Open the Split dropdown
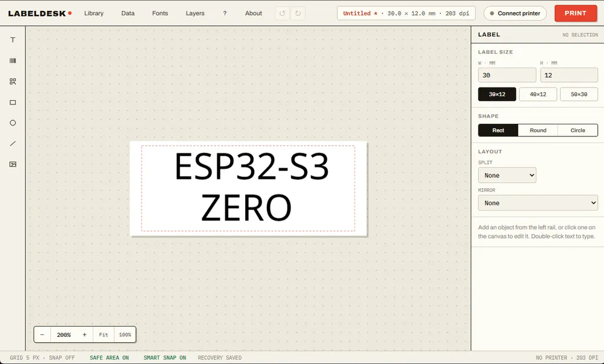The height and width of the screenshot is (364, 604). tap(507, 176)
